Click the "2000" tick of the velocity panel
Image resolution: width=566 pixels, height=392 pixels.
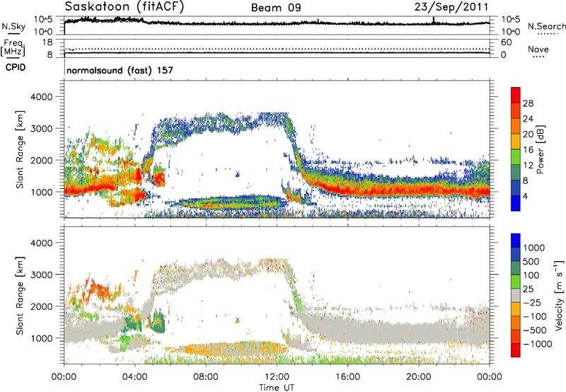coord(41,306)
